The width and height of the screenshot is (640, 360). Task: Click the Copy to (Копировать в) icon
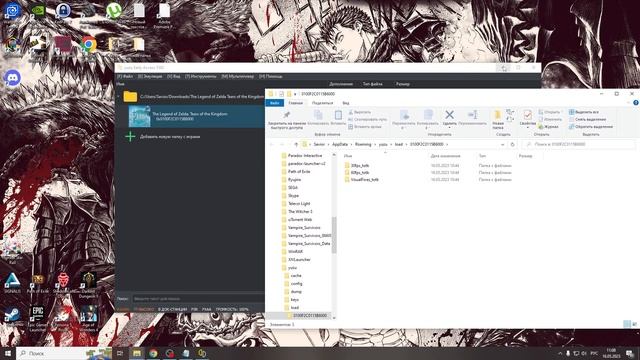[428, 115]
